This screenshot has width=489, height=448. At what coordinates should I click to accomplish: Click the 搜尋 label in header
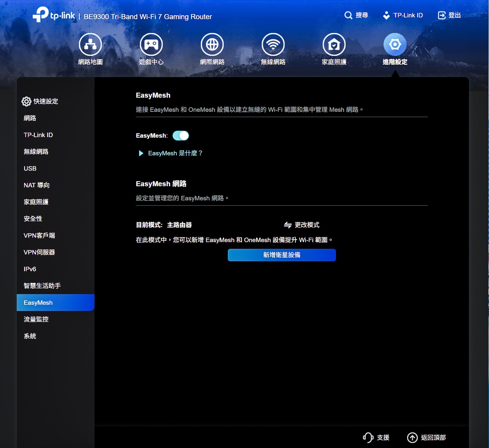362,15
